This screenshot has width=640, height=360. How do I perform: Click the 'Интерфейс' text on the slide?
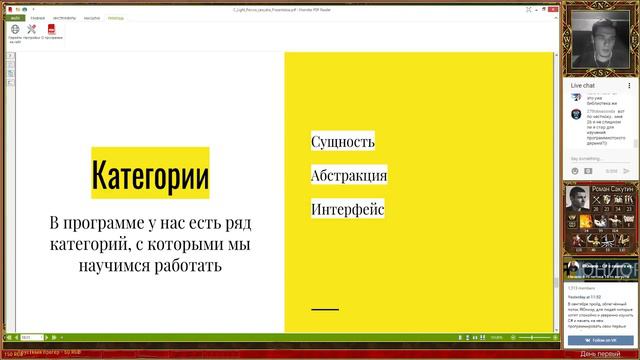pyautogui.click(x=347, y=209)
